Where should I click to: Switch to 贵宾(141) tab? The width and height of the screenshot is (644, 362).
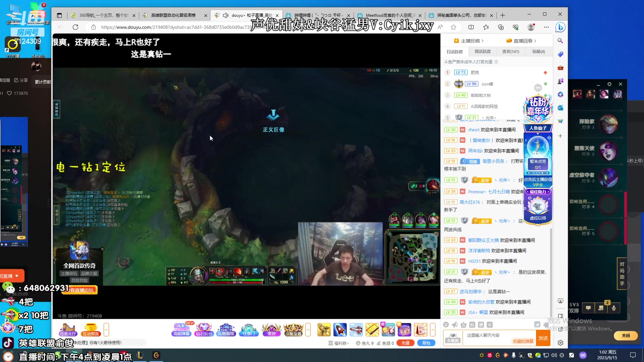click(x=511, y=52)
